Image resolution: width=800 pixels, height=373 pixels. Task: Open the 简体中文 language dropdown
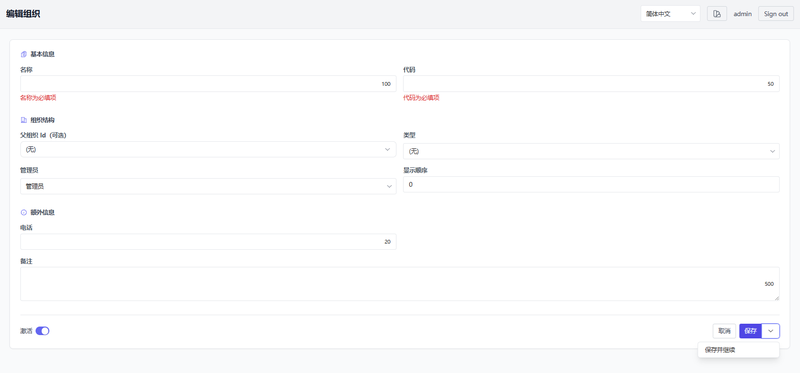point(670,14)
